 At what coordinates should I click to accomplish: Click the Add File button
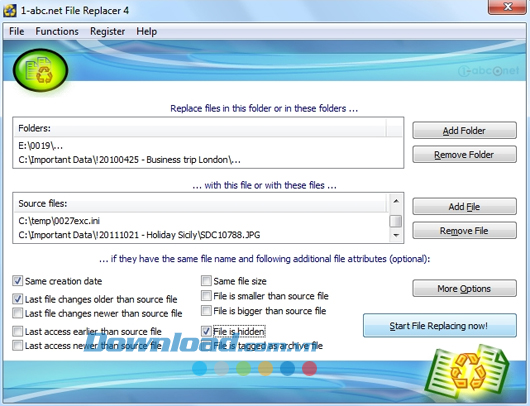click(464, 207)
